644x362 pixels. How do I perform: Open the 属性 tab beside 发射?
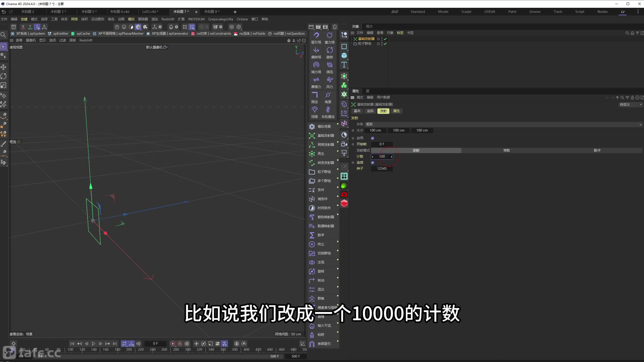coord(396,111)
